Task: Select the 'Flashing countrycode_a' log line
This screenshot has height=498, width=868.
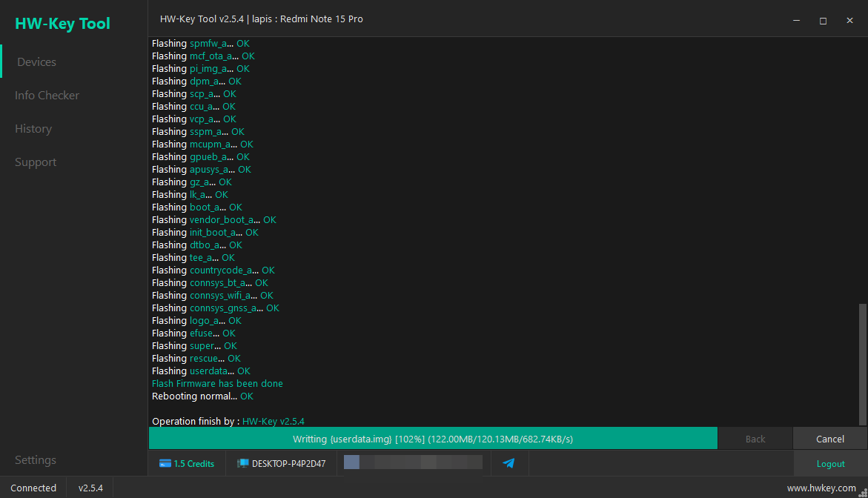Action: (x=213, y=270)
